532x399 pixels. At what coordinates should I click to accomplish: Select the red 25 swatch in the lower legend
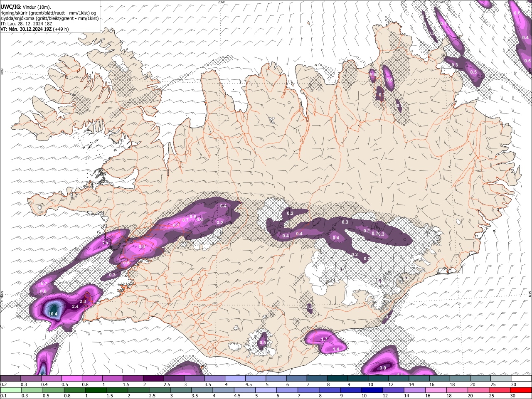499,390
